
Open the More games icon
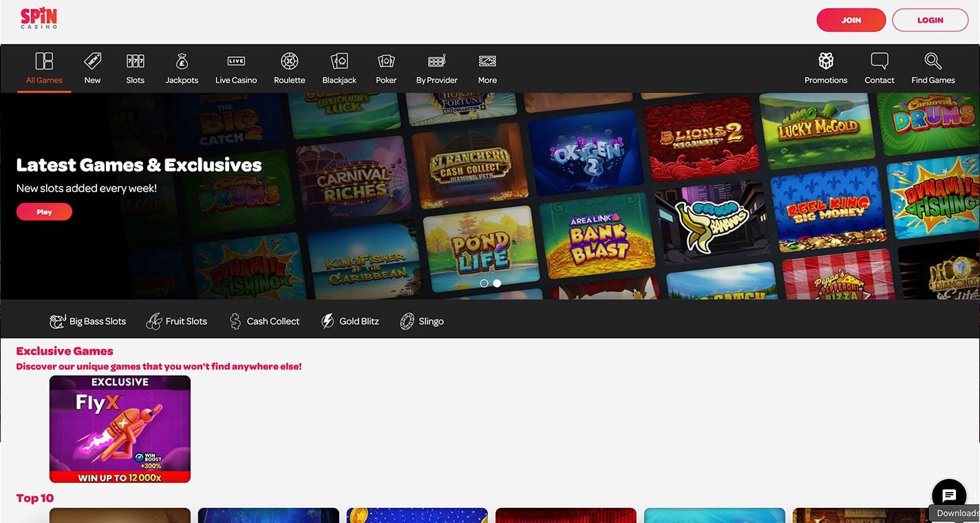(487, 61)
